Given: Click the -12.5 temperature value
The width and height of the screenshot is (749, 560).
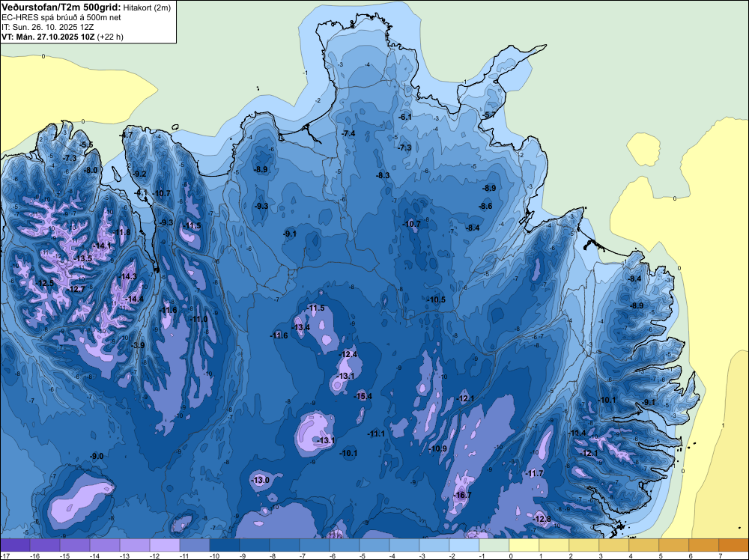Looking at the screenshot, I should tap(45, 283).
